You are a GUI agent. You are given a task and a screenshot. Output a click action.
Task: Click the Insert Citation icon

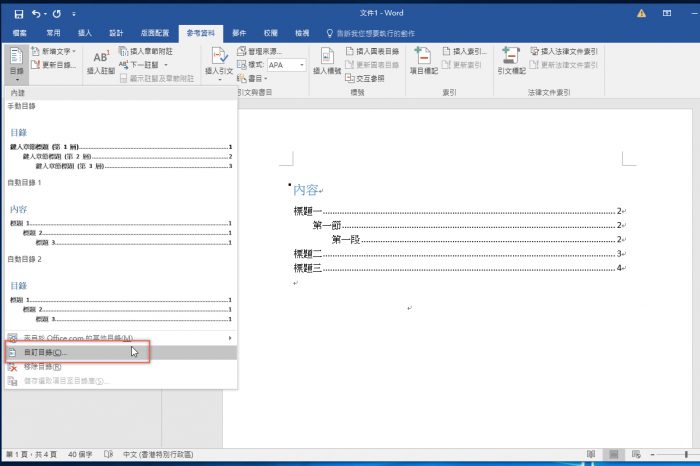click(x=219, y=56)
